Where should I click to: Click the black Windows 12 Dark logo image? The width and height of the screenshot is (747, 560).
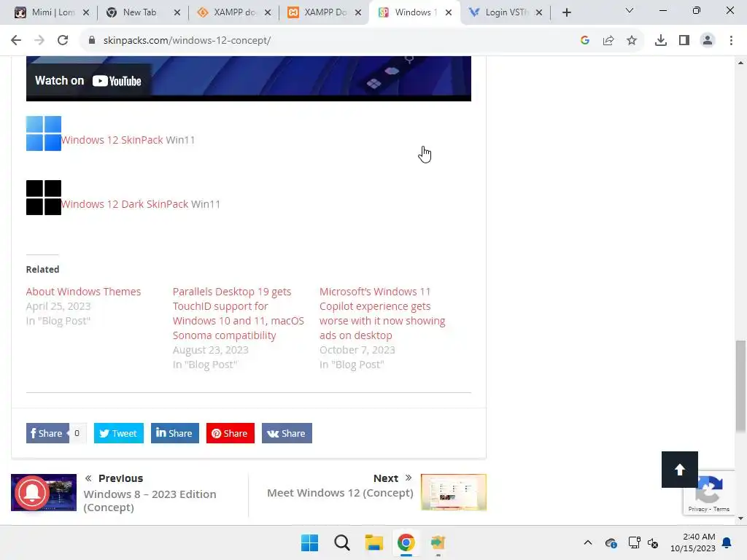[x=43, y=198]
